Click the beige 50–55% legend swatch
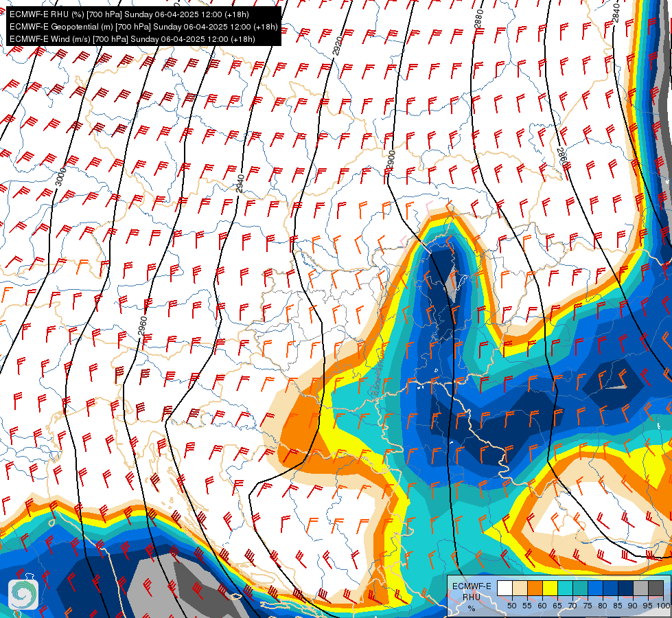 pos(520,588)
